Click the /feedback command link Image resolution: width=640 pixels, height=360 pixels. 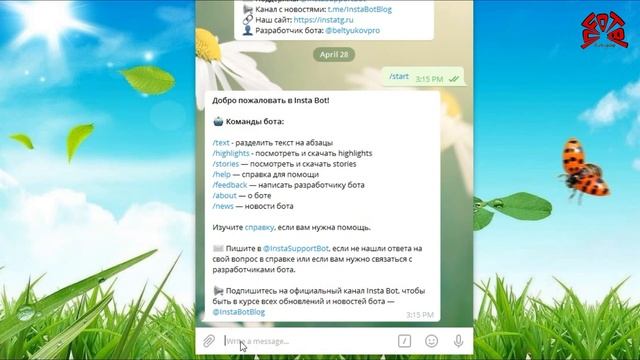click(230, 185)
